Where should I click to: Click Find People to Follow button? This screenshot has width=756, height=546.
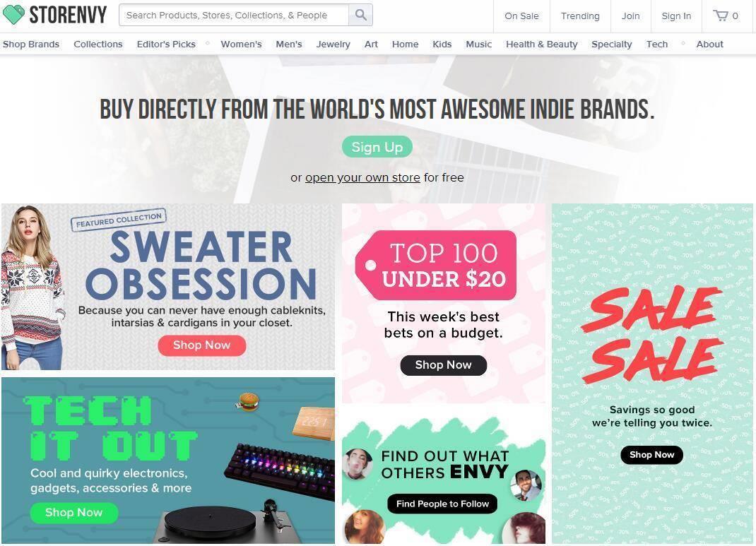(442, 504)
